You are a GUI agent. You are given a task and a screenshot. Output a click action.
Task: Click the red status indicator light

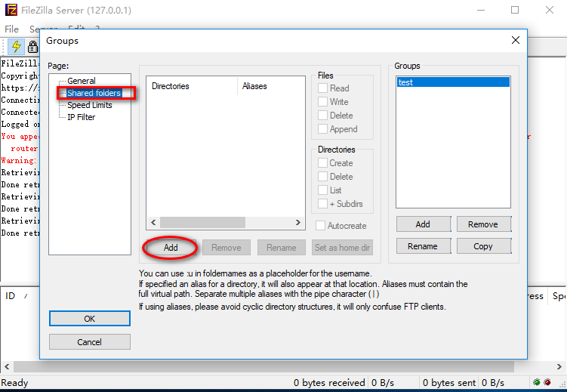click(x=547, y=382)
